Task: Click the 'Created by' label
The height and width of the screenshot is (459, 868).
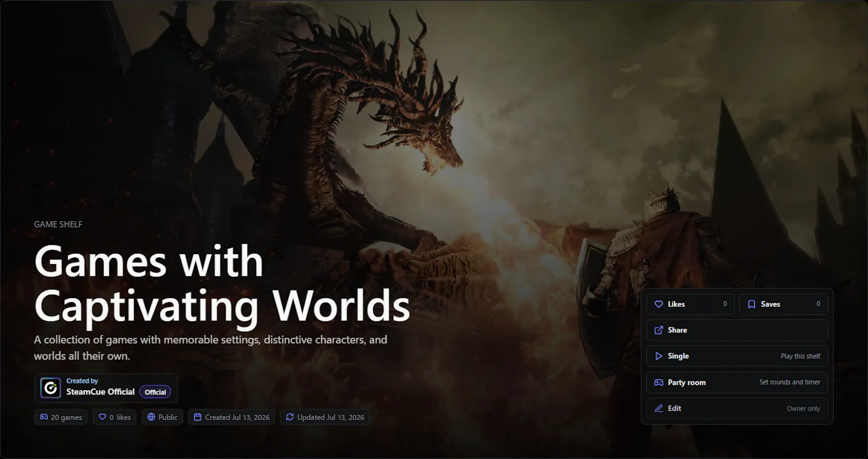Action: pos(82,381)
